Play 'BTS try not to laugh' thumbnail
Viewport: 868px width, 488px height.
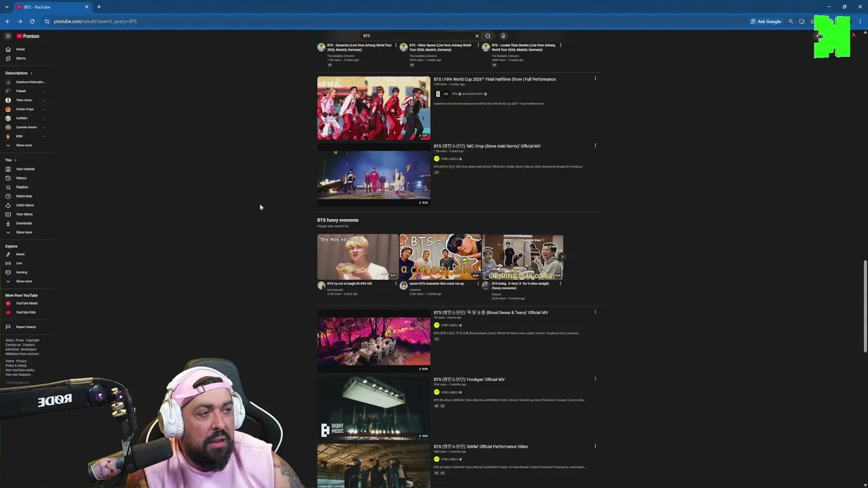point(358,257)
